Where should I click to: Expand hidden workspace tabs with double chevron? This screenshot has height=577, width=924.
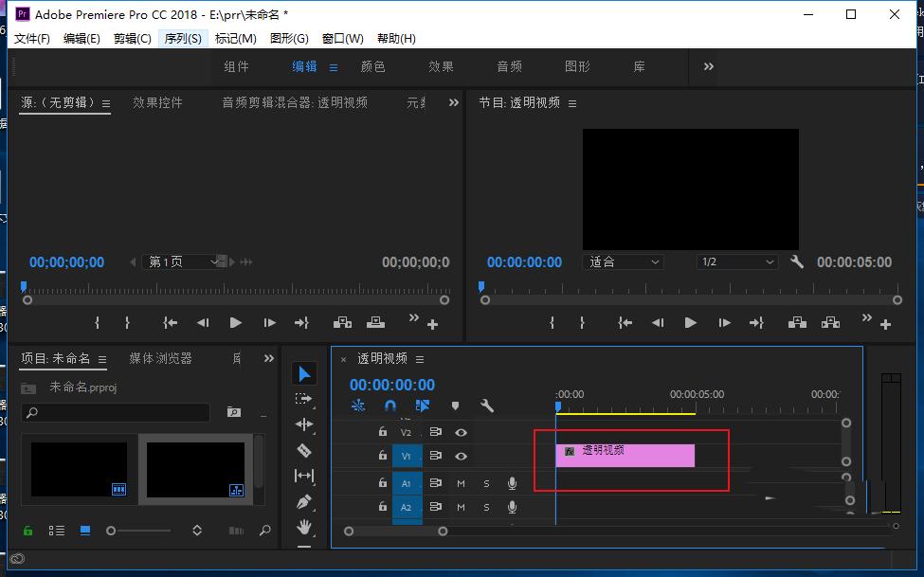708,66
